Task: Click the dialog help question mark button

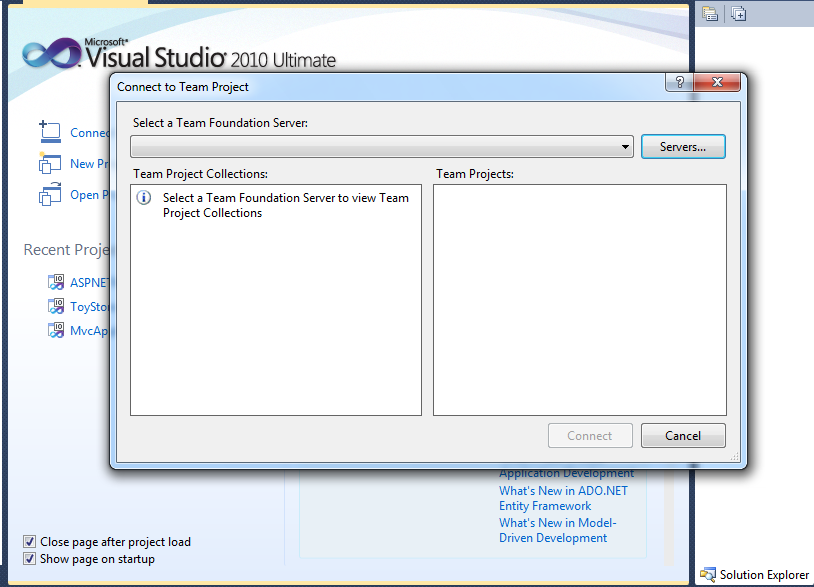Action: (x=680, y=82)
